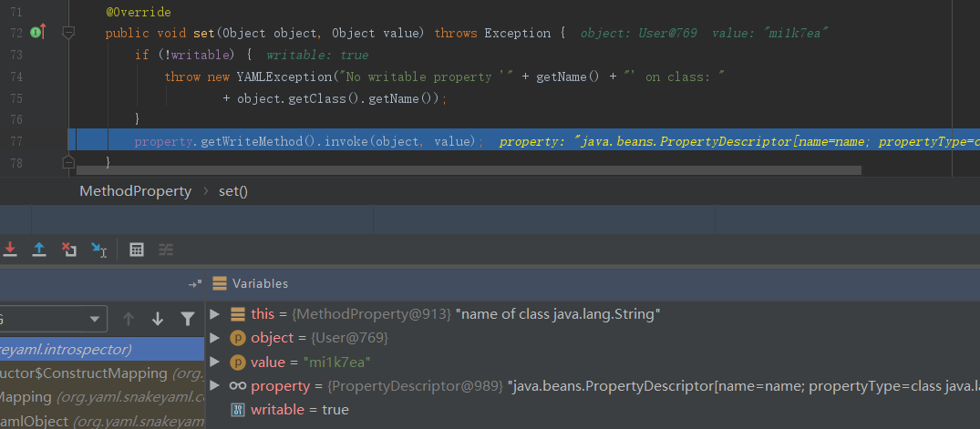Open the Evaluate Expression calculator icon
The image size is (980, 429).
pyautogui.click(x=136, y=249)
